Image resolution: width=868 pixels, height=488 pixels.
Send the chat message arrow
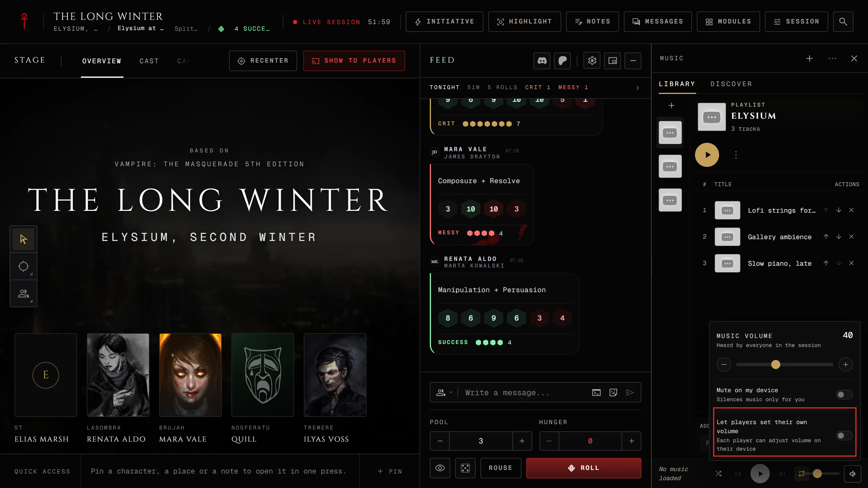tap(630, 392)
